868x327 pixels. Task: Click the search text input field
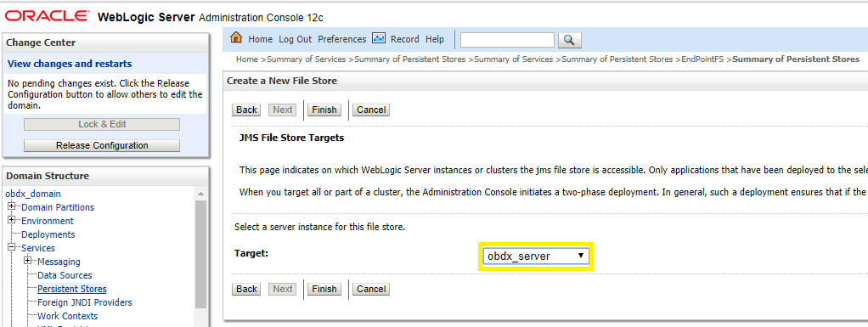(507, 40)
